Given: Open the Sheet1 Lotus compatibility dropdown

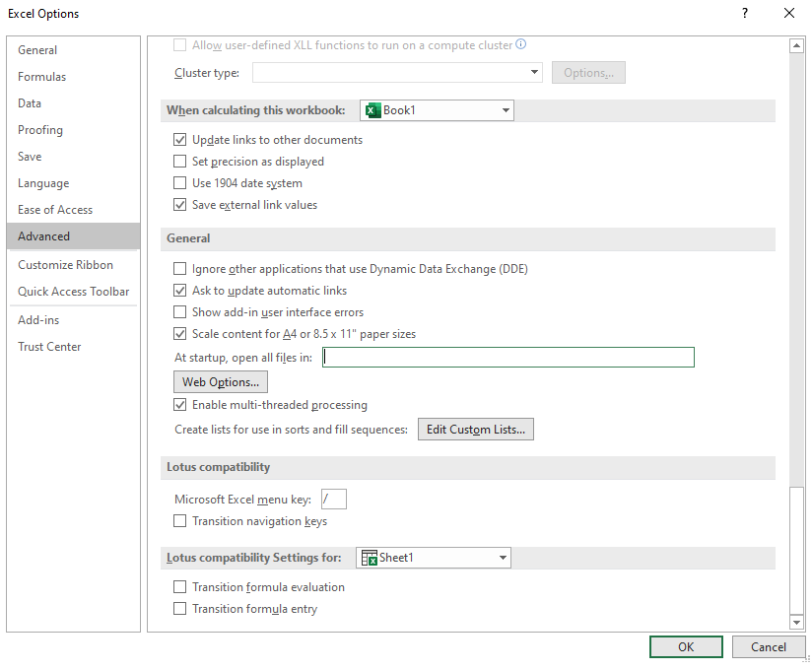Looking at the screenshot, I should (433, 558).
